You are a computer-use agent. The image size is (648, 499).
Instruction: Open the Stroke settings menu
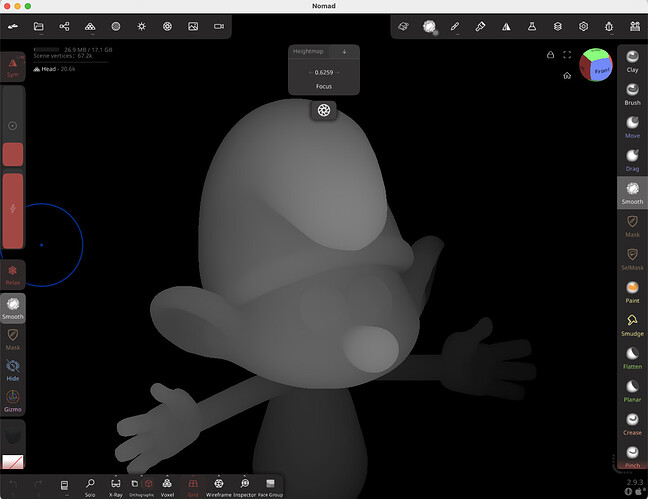coord(403,26)
